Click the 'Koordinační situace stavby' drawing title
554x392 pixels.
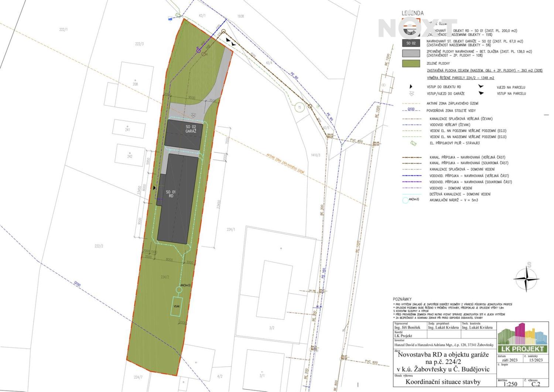(443, 382)
